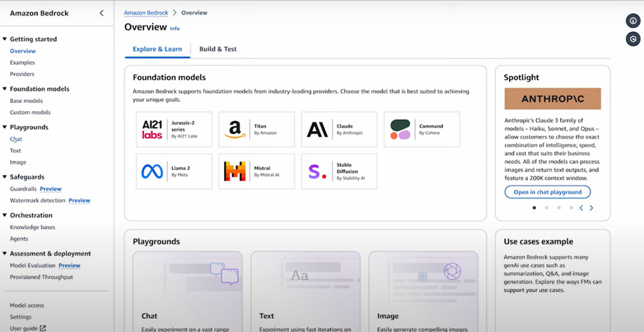
Task: Collapse the Assessment & deployment section
Action: tap(5, 253)
